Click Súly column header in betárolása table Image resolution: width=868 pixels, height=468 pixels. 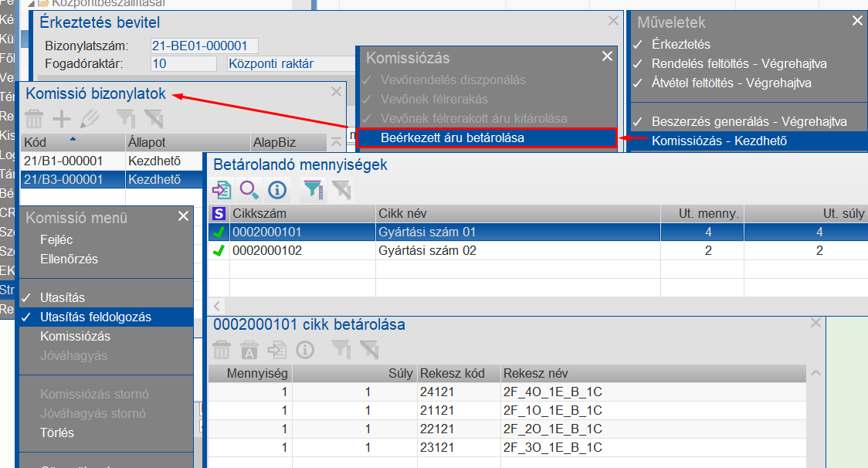(x=354, y=373)
